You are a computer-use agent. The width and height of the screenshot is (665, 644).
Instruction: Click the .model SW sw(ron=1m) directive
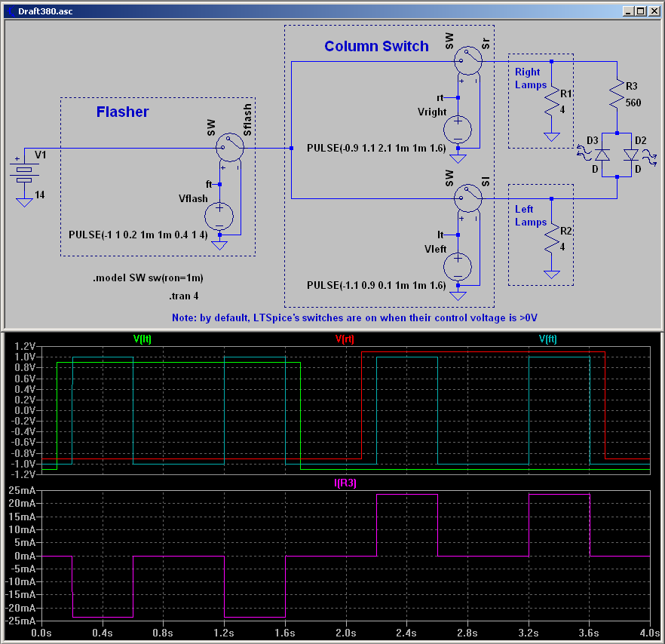148,278
